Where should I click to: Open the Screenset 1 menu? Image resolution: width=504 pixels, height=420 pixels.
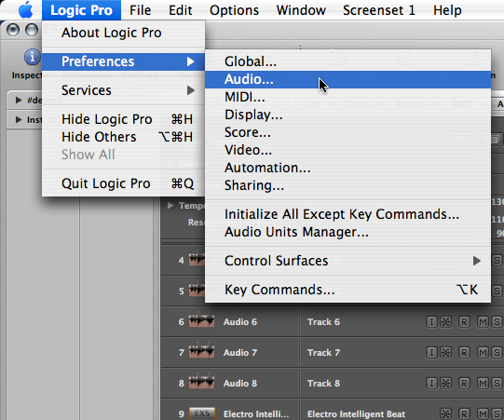coord(379,10)
